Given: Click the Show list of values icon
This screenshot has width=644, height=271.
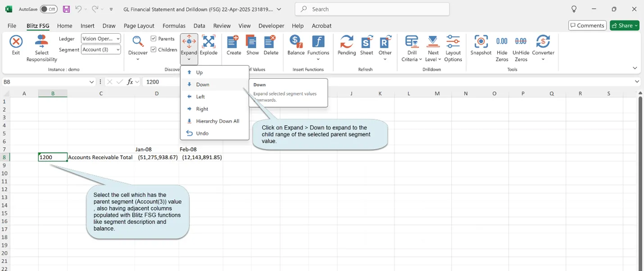Looking at the screenshot, I should pos(253,45).
